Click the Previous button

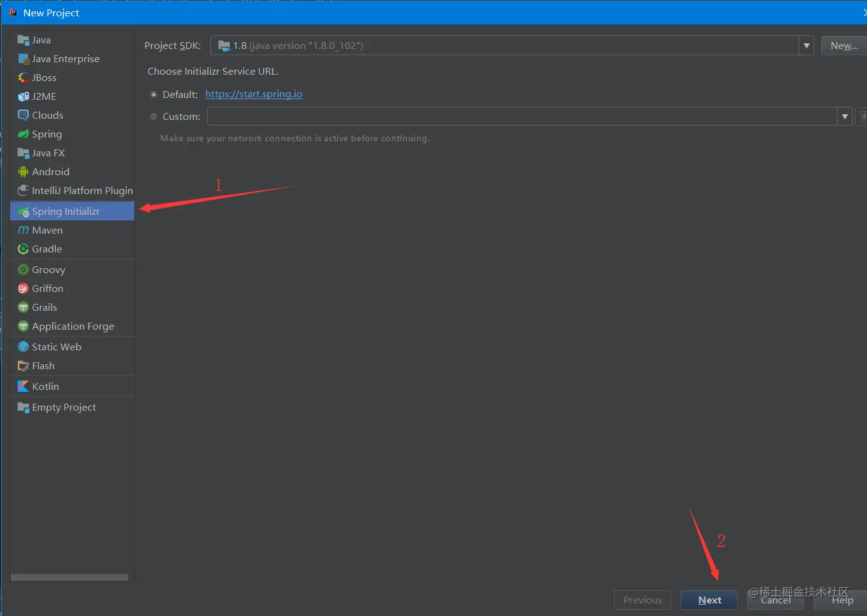click(642, 600)
